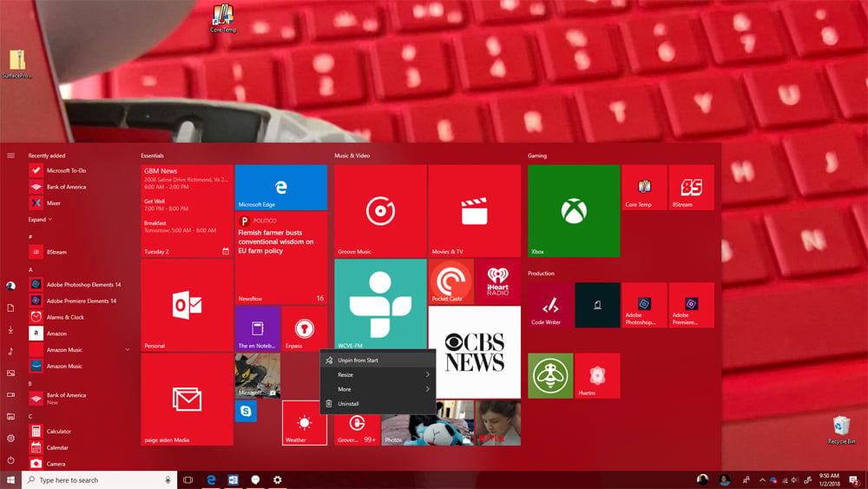Open Settings gear on the taskbar
Screen dimensions: 868x489
[x=278, y=480]
